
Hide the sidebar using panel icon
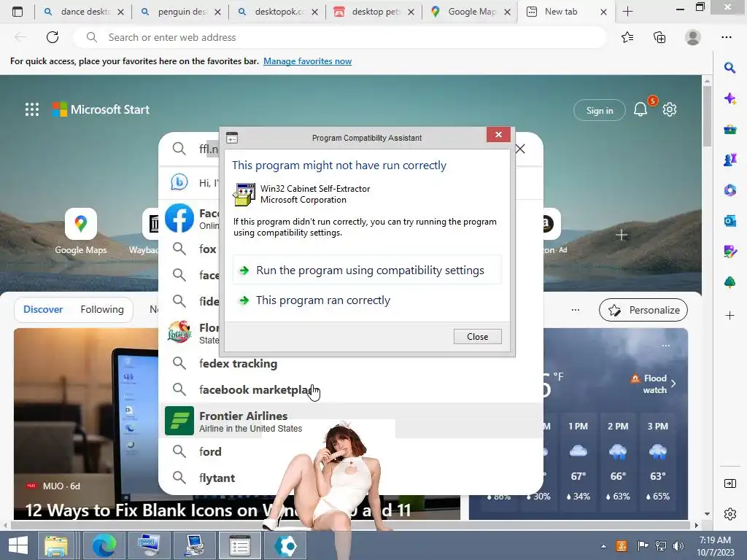click(729, 484)
